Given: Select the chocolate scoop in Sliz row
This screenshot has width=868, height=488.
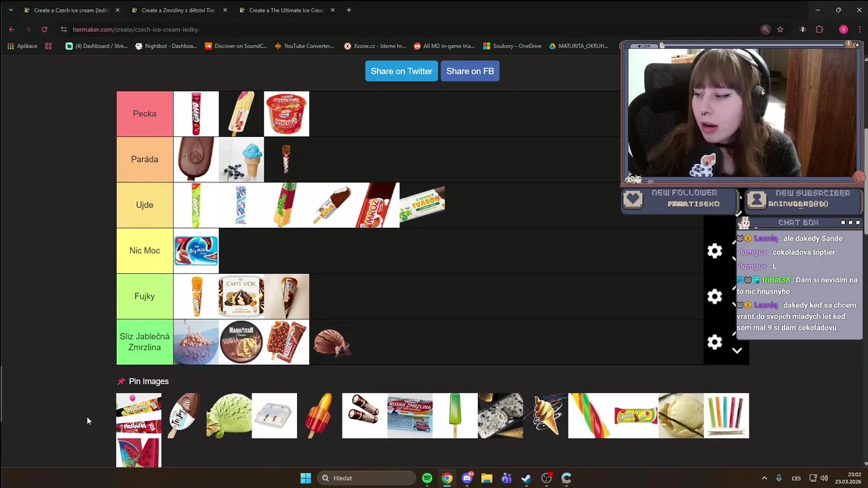Looking at the screenshot, I should pos(332,342).
